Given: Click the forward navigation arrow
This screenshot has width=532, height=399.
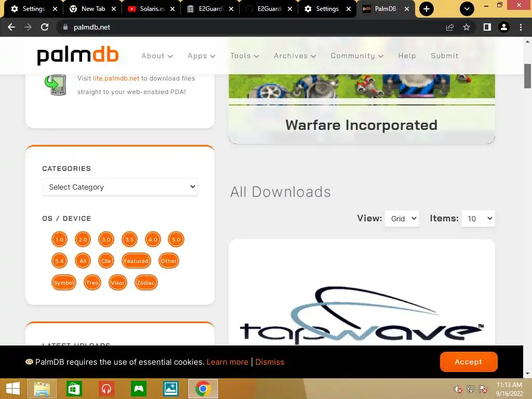Looking at the screenshot, I should pos(28,27).
